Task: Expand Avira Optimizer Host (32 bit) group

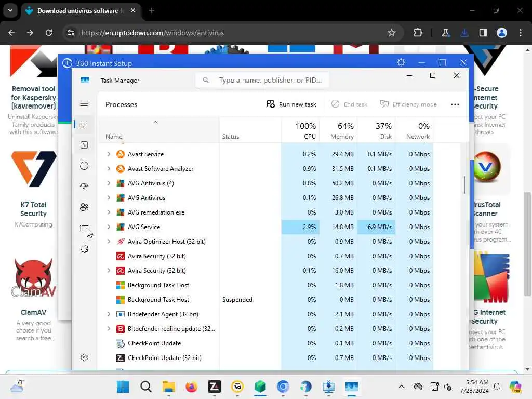Action: point(109,242)
